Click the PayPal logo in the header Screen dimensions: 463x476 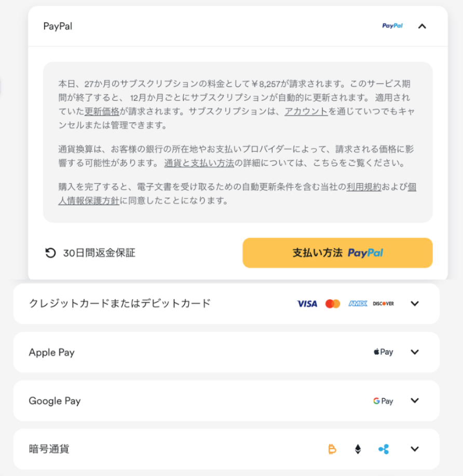[392, 26]
